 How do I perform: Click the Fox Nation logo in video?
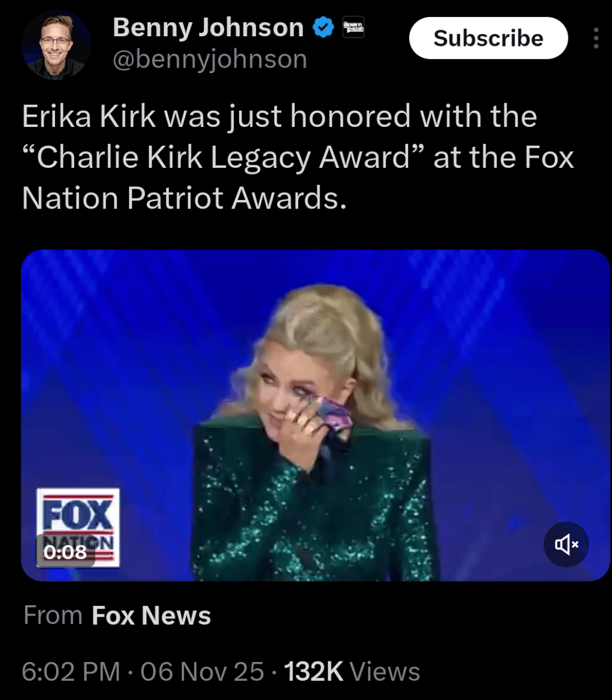coord(78,527)
